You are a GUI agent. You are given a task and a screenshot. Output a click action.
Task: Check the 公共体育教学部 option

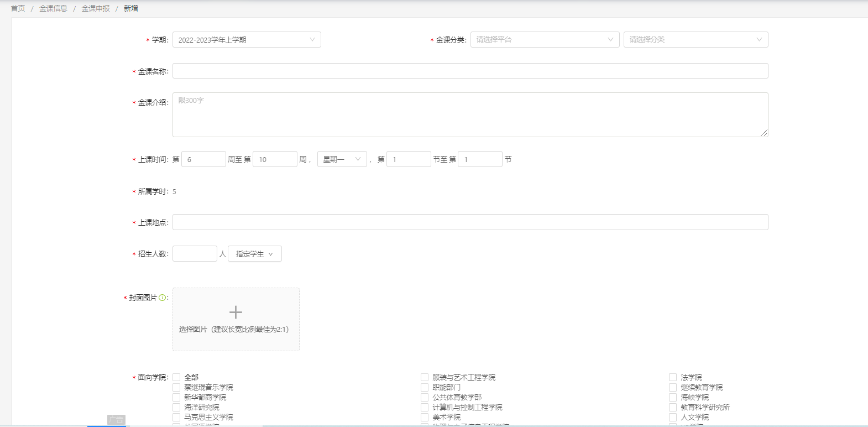(425, 397)
